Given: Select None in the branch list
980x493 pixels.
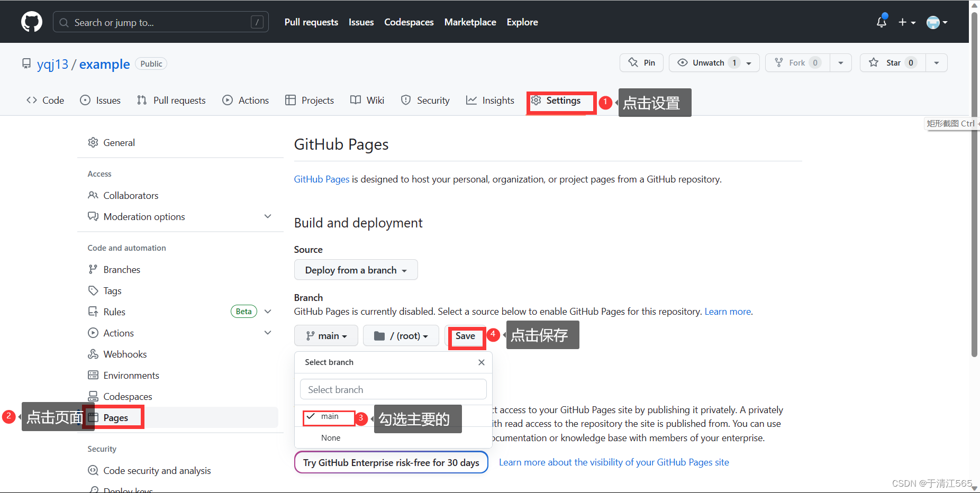Looking at the screenshot, I should [393, 438].
